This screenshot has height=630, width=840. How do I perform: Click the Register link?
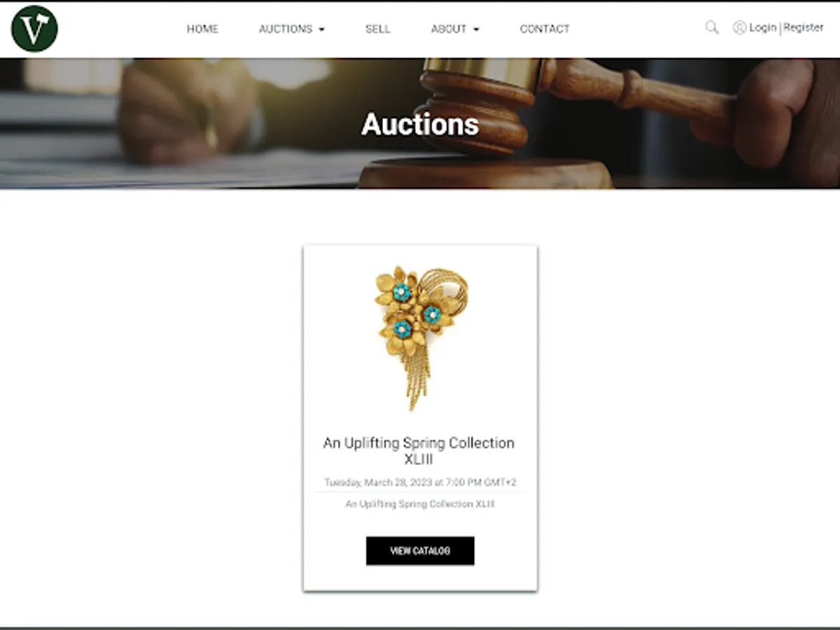click(804, 28)
